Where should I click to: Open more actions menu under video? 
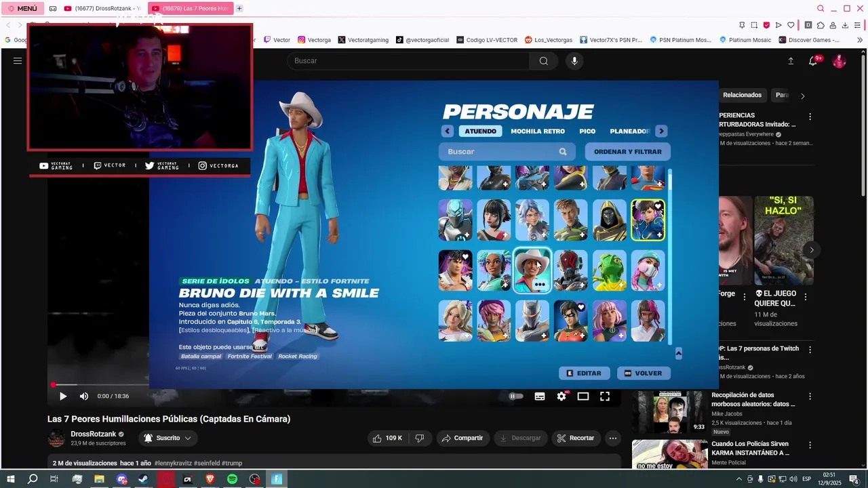click(613, 439)
